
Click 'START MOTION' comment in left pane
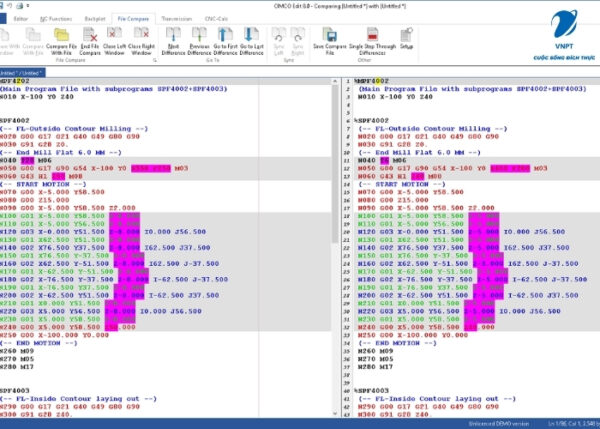tap(43, 184)
